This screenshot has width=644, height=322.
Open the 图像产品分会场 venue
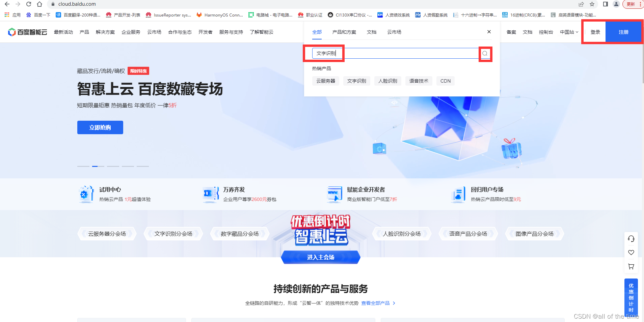tap(535, 234)
